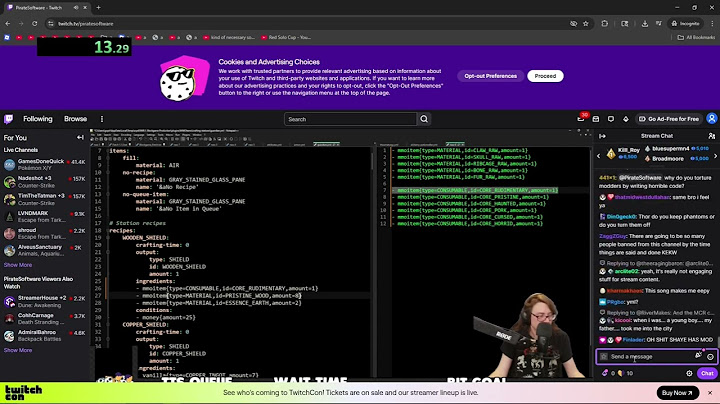Click Opt-out Preferences button
This screenshot has width=720, height=404.
tap(490, 76)
